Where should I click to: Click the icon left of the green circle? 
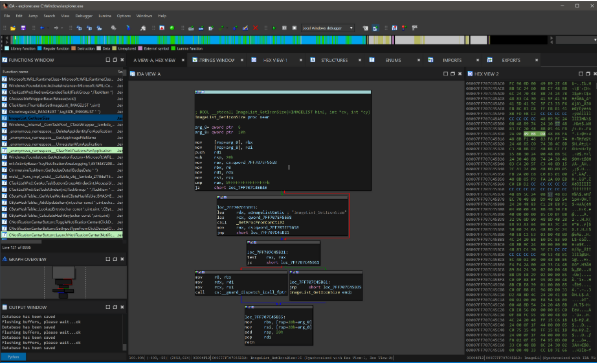click(162, 28)
